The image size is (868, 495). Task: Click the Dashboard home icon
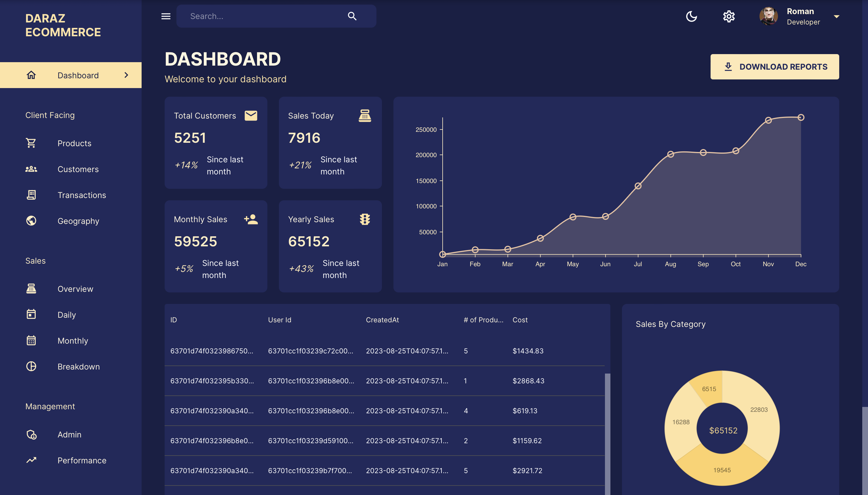click(31, 75)
